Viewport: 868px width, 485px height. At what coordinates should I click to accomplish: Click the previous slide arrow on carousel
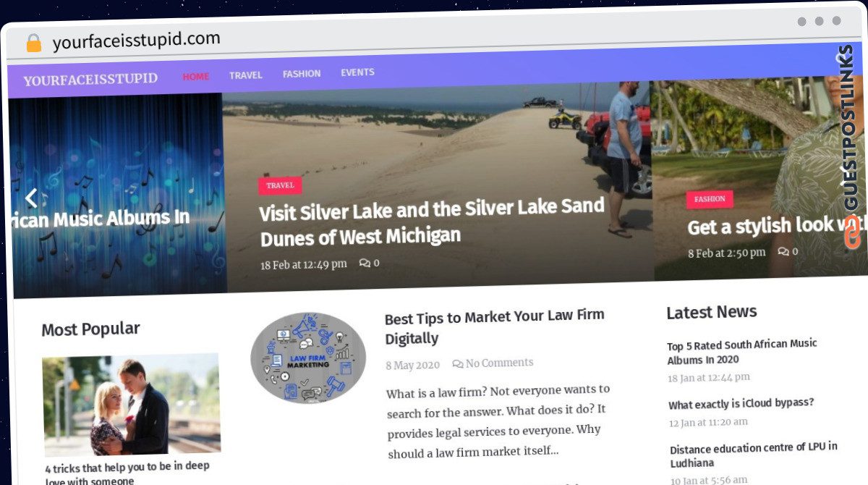[30, 198]
